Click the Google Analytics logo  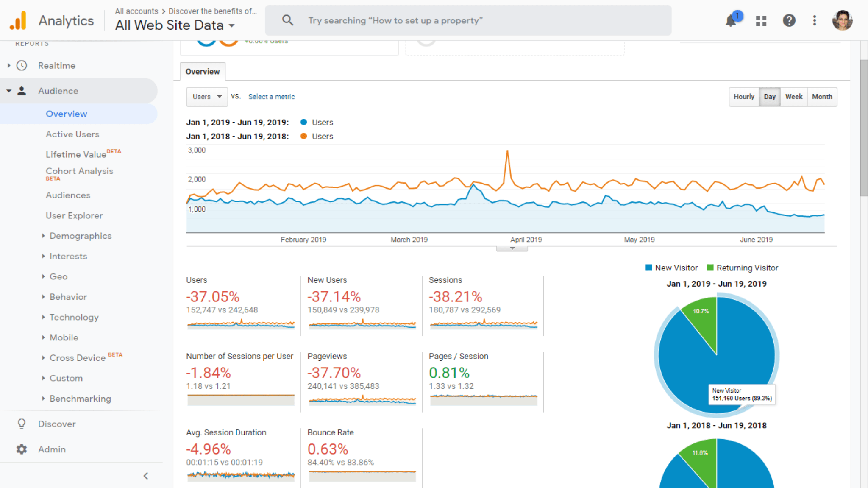tap(18, 20)
